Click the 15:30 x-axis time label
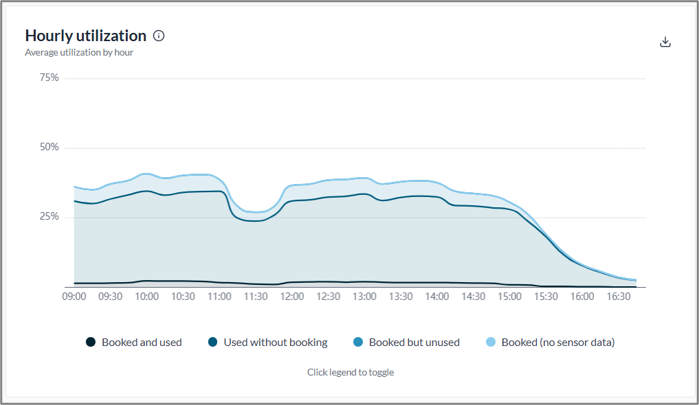This screenshot has height=405, width=699. point(546,297)
